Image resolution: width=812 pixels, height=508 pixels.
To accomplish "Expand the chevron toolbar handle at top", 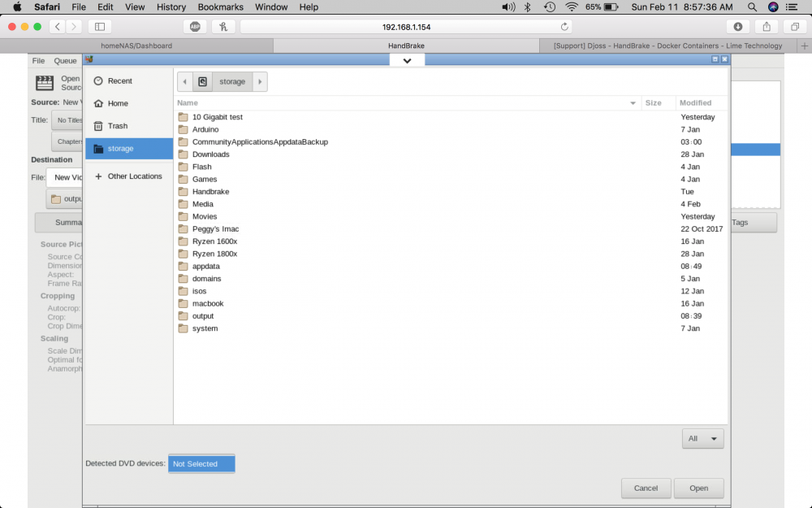I will 407,61.
